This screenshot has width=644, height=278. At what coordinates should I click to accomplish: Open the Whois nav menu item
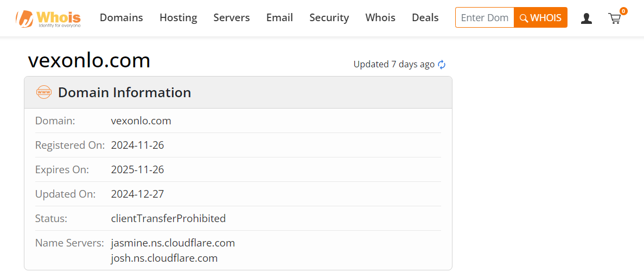pos(380,18)
